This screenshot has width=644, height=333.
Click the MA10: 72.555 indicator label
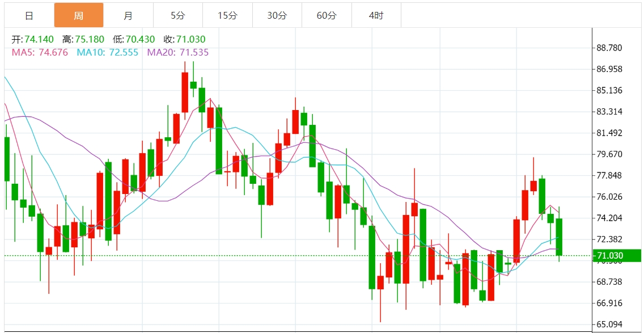coord(108,52)
